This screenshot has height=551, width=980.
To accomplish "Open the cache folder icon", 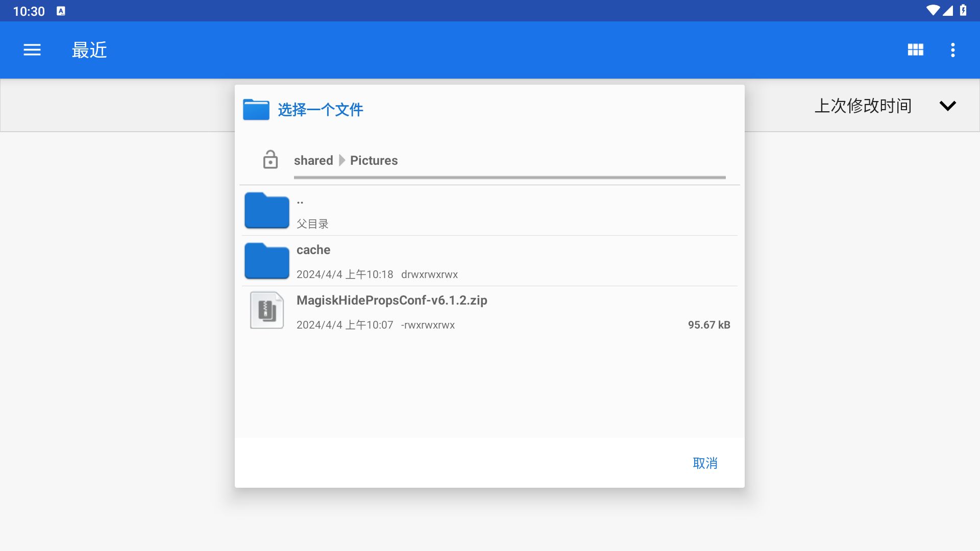I will (x=267, y=261).
